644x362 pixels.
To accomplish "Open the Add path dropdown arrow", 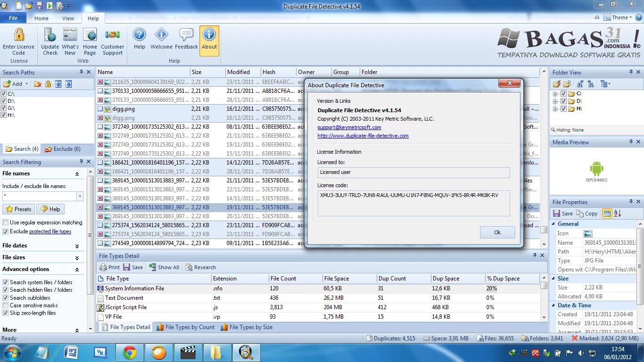I will pos(26,84).
